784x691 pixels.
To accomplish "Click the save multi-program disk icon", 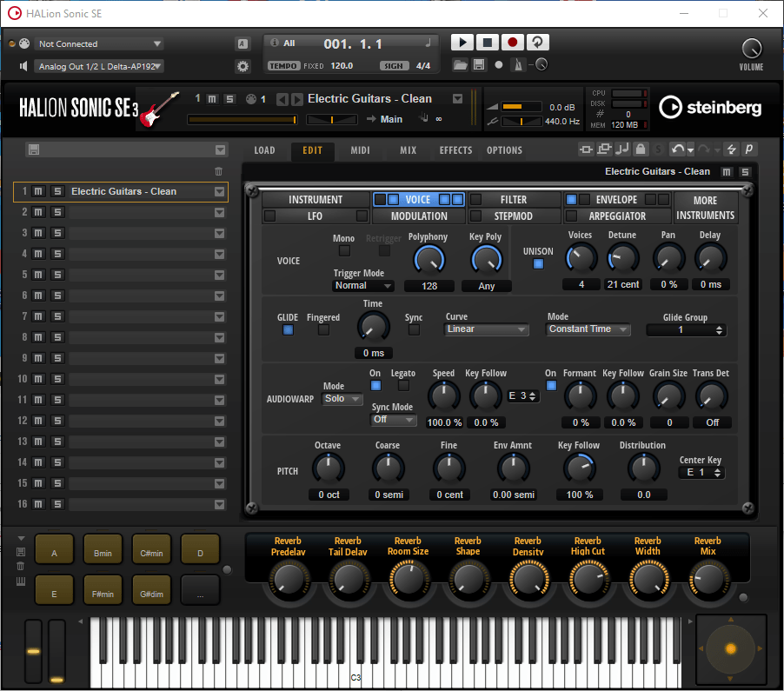I will [x=34, y=149].
